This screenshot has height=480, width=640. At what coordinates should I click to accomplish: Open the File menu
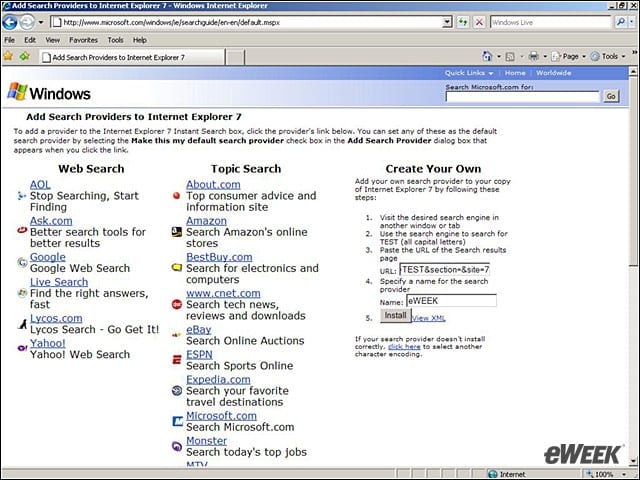(9, 40)
